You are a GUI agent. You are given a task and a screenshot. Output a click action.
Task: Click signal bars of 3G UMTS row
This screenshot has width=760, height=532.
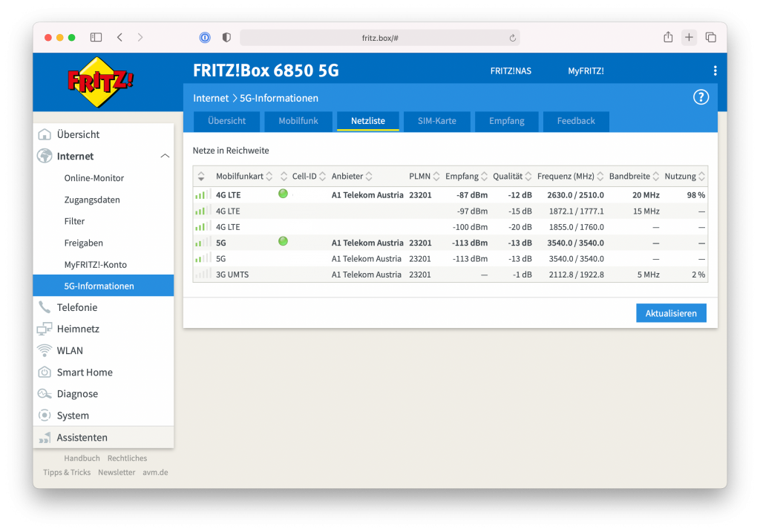click(x=203, y=275)
